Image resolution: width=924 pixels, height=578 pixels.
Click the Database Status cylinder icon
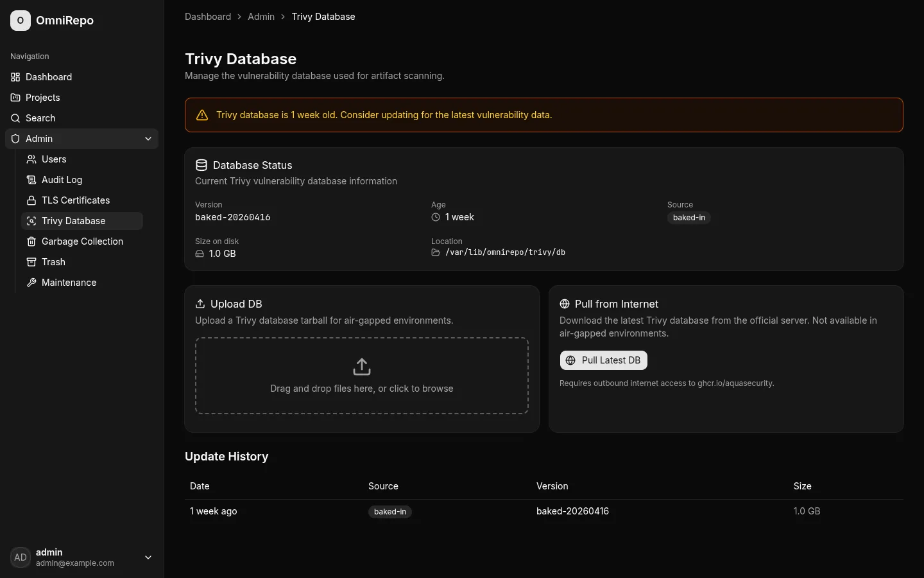[201, 165]
